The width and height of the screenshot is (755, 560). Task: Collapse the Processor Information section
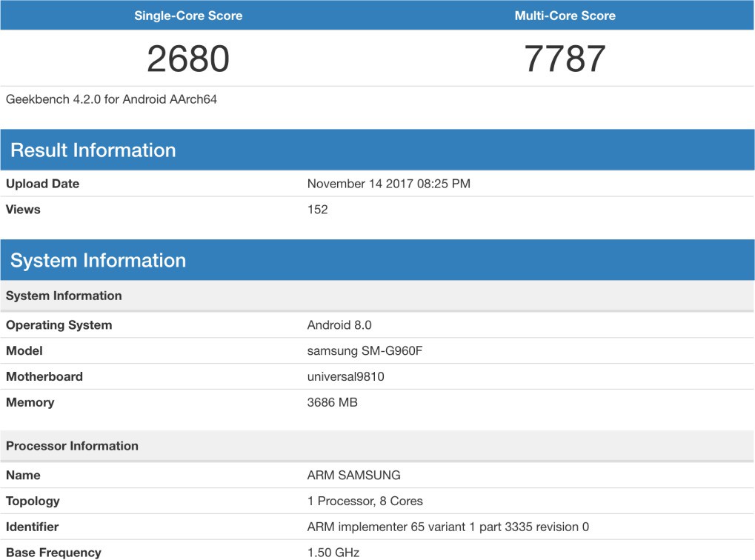coord(64,445)
